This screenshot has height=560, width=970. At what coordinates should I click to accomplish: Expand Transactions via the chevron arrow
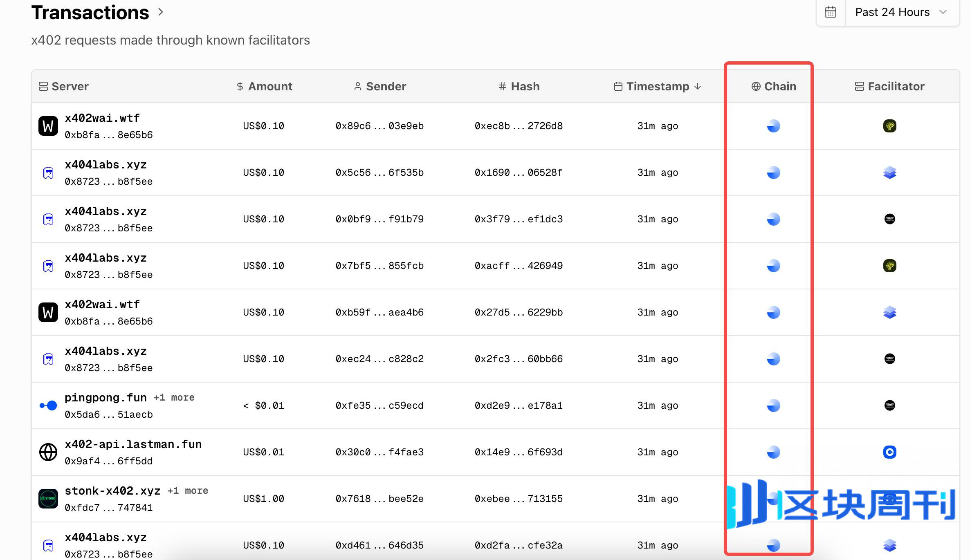[x=161, y=12]
